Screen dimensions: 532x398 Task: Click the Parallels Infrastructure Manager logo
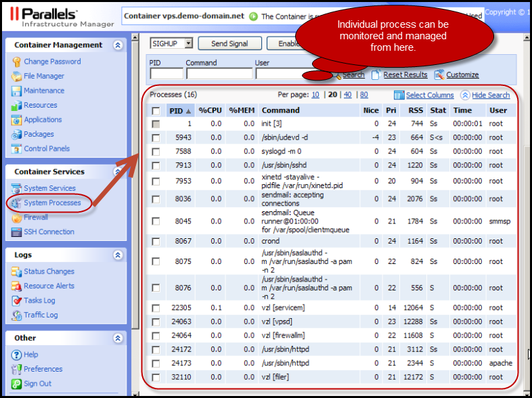click(61, 18)
